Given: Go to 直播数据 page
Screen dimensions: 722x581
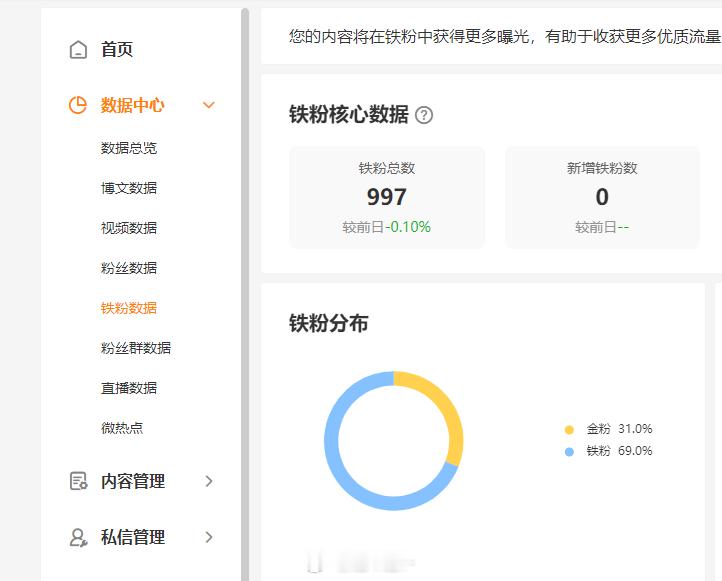Looking at the screenshot, I should click(x=129, y=388).
